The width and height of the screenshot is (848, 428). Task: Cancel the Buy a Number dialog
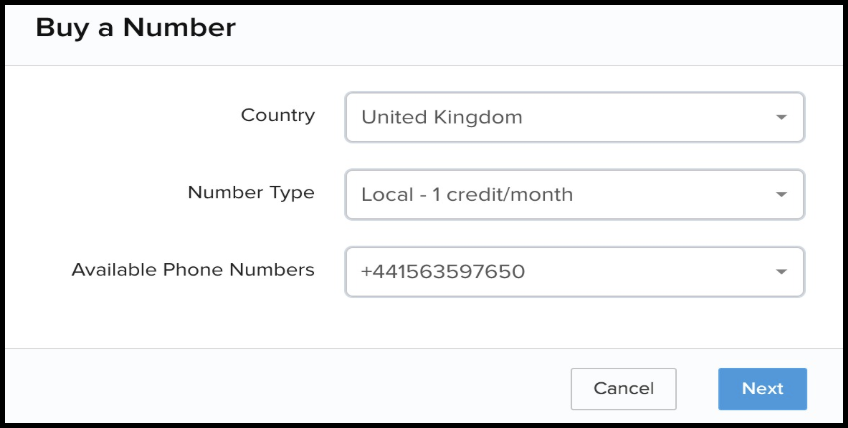coord(623,389)
